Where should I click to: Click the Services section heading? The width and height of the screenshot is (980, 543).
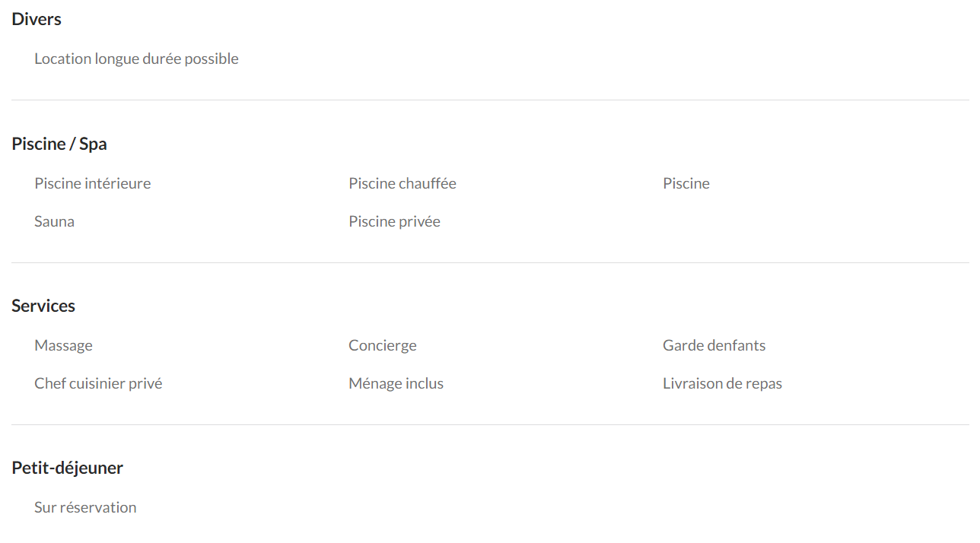tap(43, 306)
